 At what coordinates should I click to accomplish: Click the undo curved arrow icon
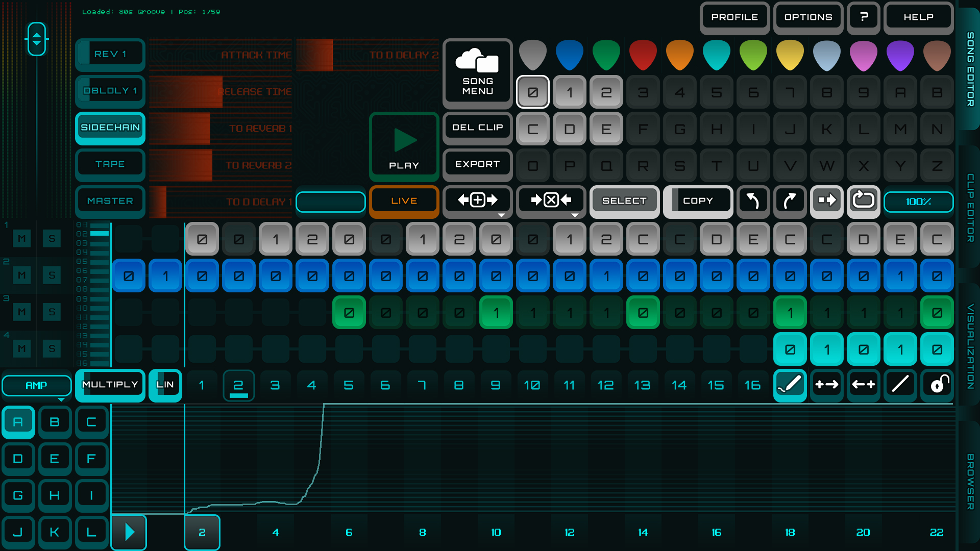pos(753,201)
